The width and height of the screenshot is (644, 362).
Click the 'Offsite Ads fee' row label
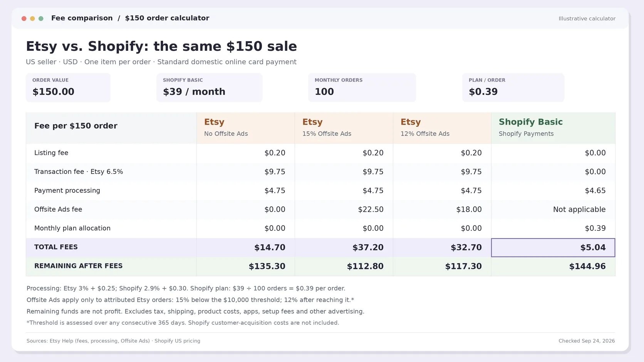pos(58,209)
